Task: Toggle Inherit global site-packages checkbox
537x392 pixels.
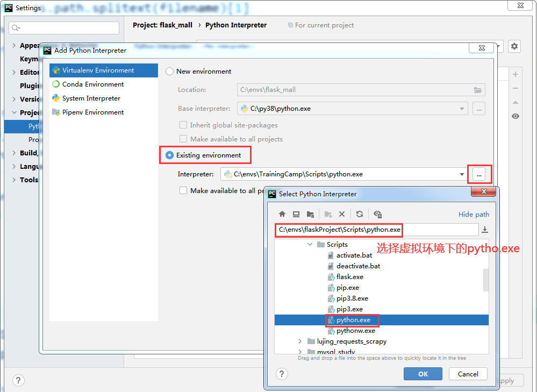Action: (x=183, y=125)
